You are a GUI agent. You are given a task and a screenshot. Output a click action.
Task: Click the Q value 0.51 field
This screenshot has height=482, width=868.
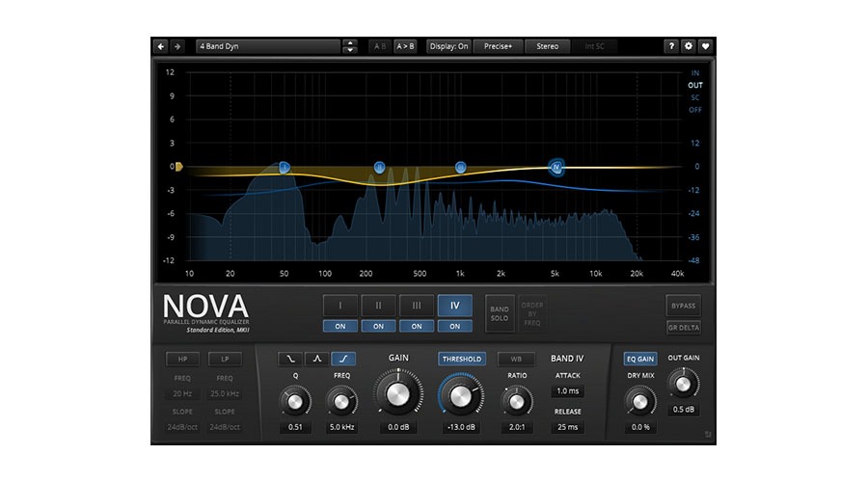click(295, 427)
